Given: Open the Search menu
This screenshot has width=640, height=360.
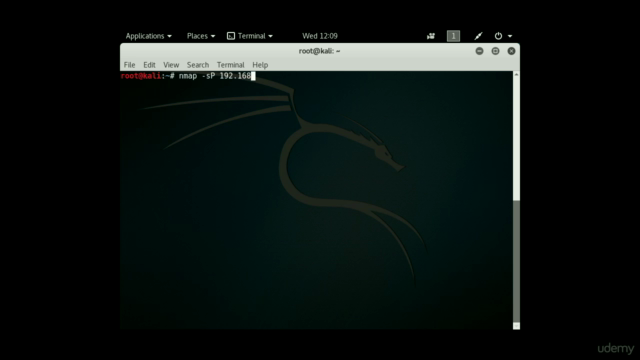Looking at the screenshot, I should pos(198,65).
